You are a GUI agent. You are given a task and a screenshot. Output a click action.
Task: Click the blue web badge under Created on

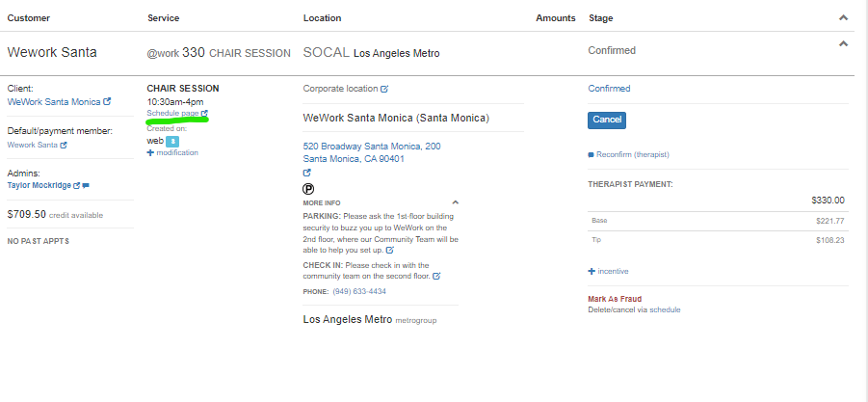[x=173, y=141]
